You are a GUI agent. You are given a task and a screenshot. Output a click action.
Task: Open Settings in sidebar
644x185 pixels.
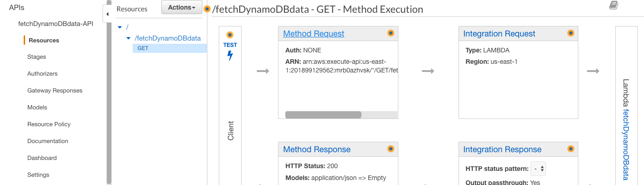pos(38,175)
